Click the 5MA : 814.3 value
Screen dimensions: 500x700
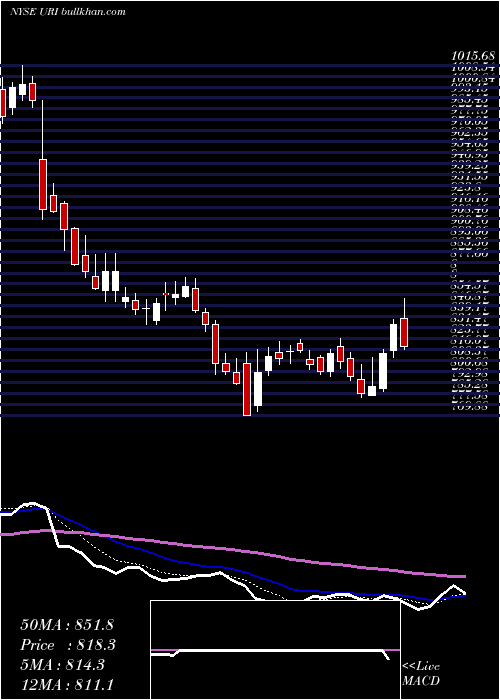pyautogui.click(x=62, y=665)
